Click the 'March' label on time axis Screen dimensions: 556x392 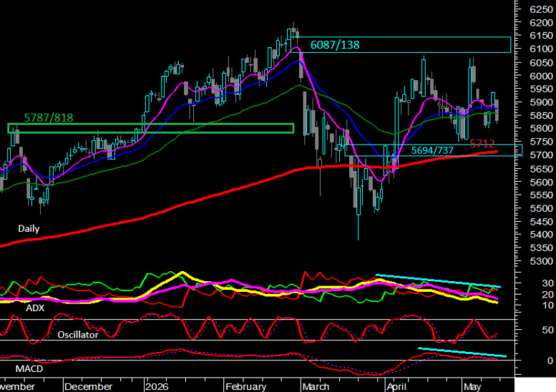click(316, 386)
